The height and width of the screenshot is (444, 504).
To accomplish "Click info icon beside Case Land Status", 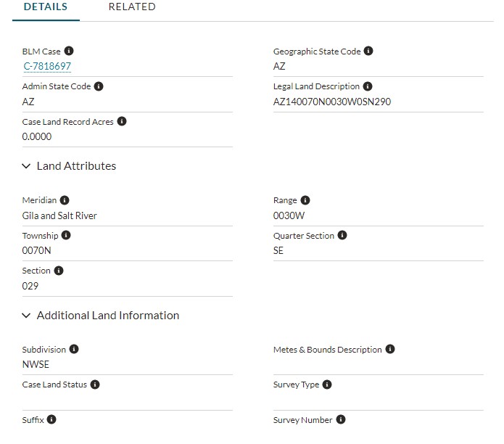I will pos(95,385).
